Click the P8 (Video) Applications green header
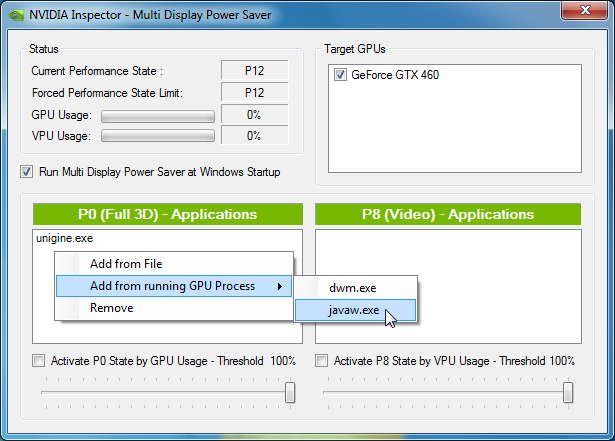The image size is (615, 441). [x=448, y=215]
